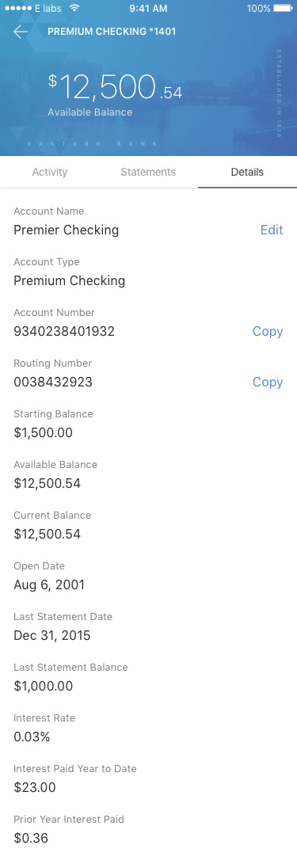
Task: Copy the account number 9340238401932
Action: point(268,331)
